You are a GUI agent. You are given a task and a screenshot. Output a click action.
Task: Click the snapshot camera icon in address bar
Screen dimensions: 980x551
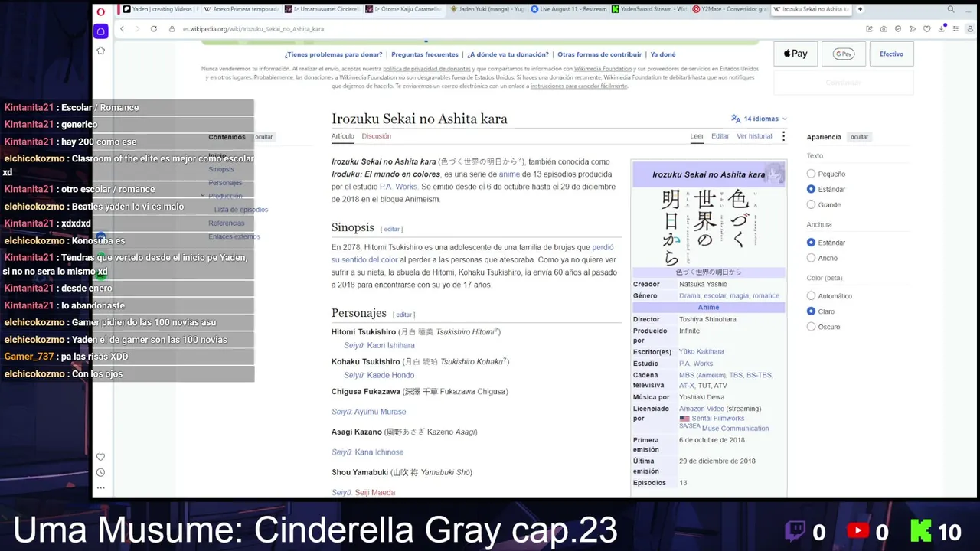tap(884, 29)
